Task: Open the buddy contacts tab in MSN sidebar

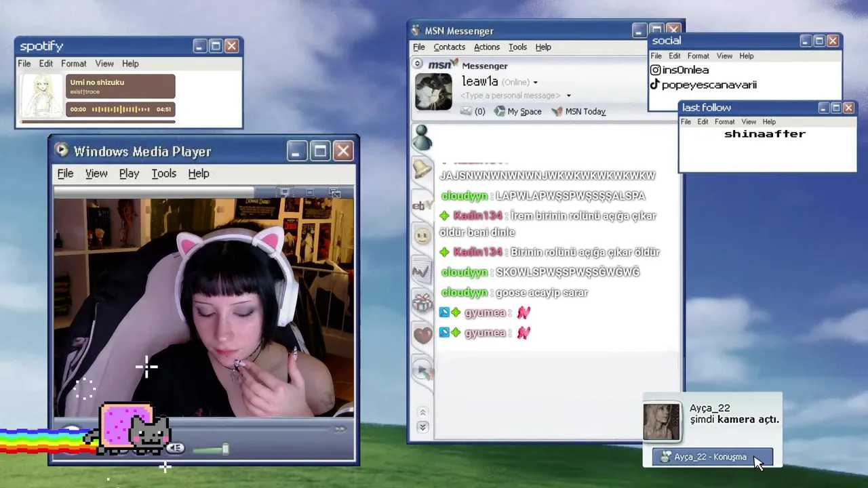Action: 422,138
